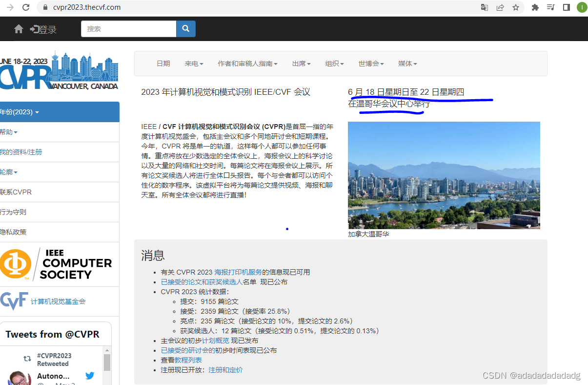The width and height of the screenshot is (588, 385).
Task: Click the CVF logo icon
Action: pyautogui.click(x=14, y=301)
